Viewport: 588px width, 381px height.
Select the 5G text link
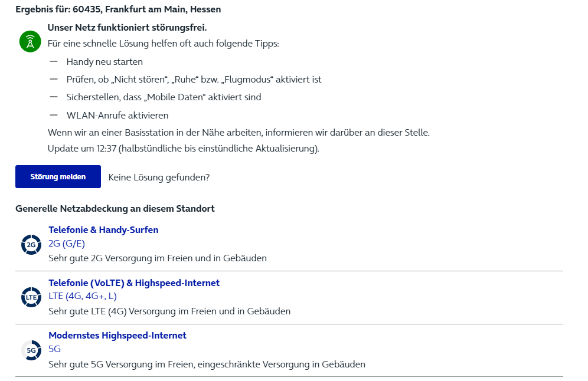54,349
